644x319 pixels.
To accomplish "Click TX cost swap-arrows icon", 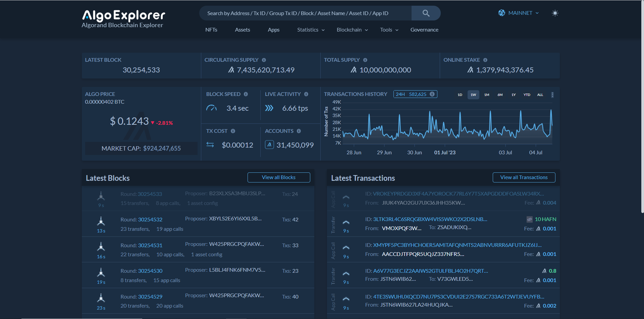I will pyautogui.click(x=210, y=145).
